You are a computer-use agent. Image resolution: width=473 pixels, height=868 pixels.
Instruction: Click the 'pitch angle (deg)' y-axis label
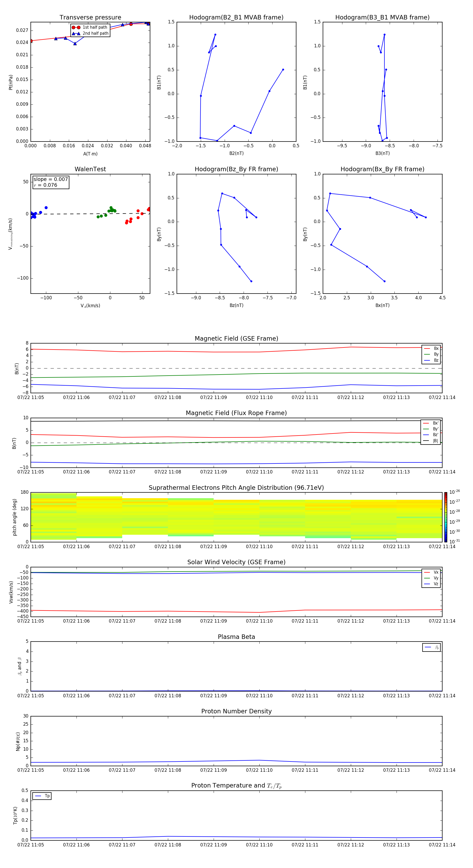pos(14,517)
